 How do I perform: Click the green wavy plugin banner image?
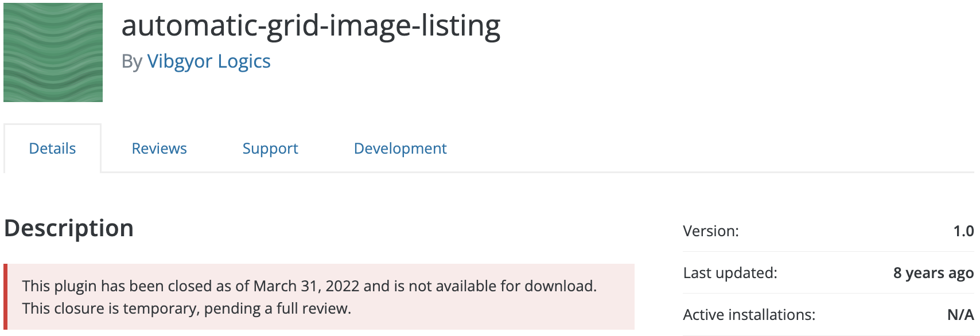pos(52,52)
